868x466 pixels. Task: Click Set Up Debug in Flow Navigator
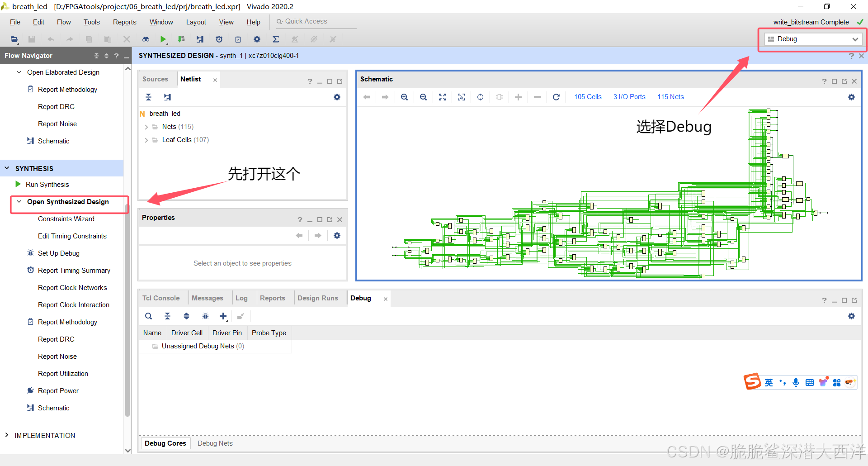[x=59, y=253]
